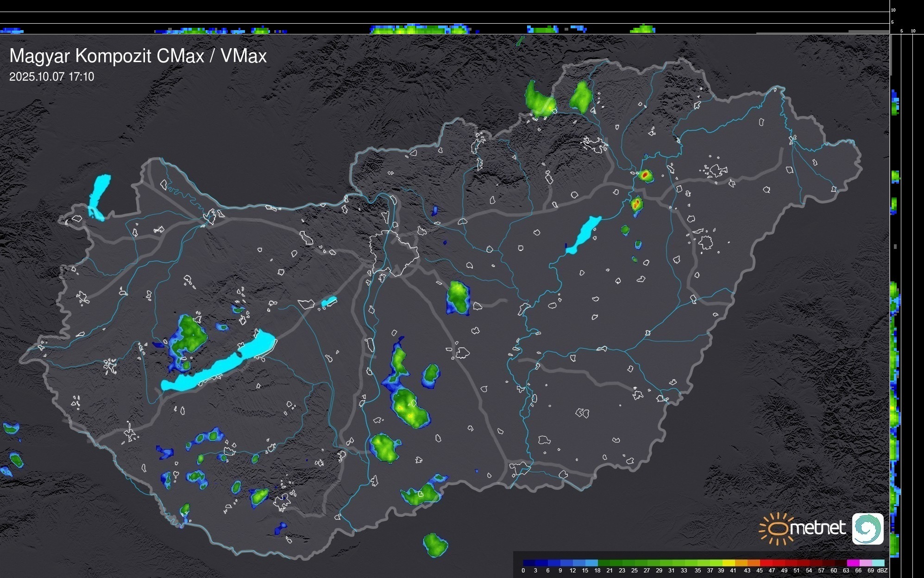Click the 2025.10.07 17:10 timestamp
Viewport: 924px width, 578px height.
click(x=51, y=77)
